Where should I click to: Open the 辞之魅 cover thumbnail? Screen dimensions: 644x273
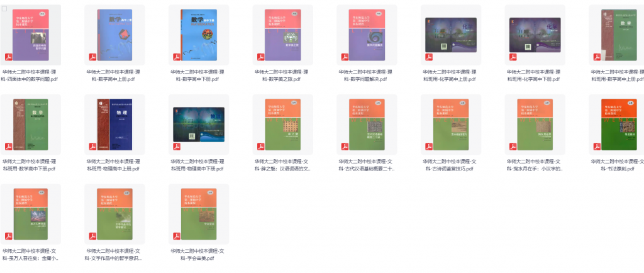pos(283,125)
